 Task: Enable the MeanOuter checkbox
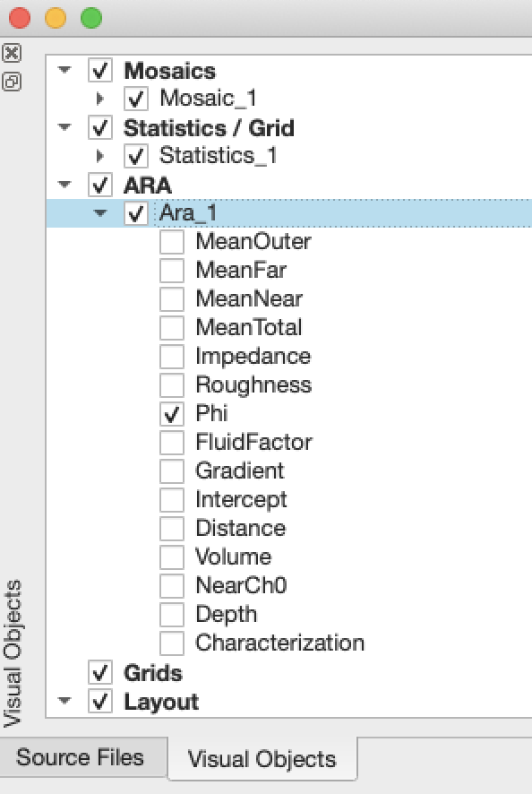click(x=172, y=242)
